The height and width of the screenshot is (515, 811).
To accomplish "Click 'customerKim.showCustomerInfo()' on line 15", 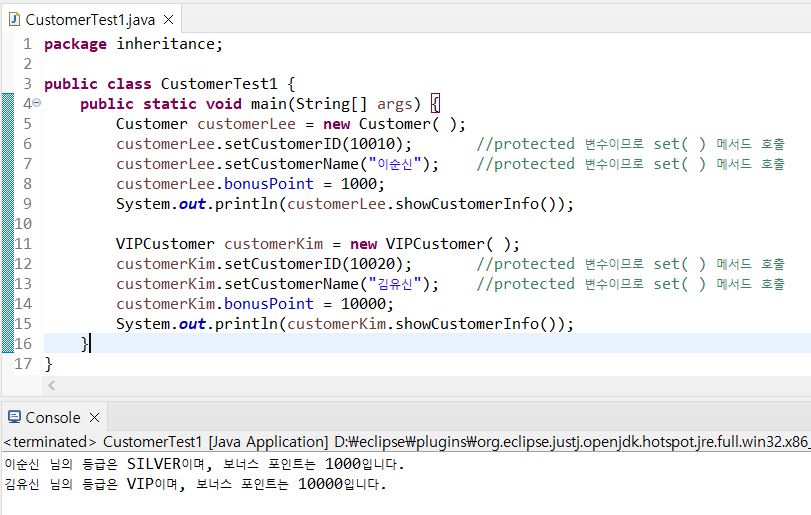I will click(x=422, y=324).
